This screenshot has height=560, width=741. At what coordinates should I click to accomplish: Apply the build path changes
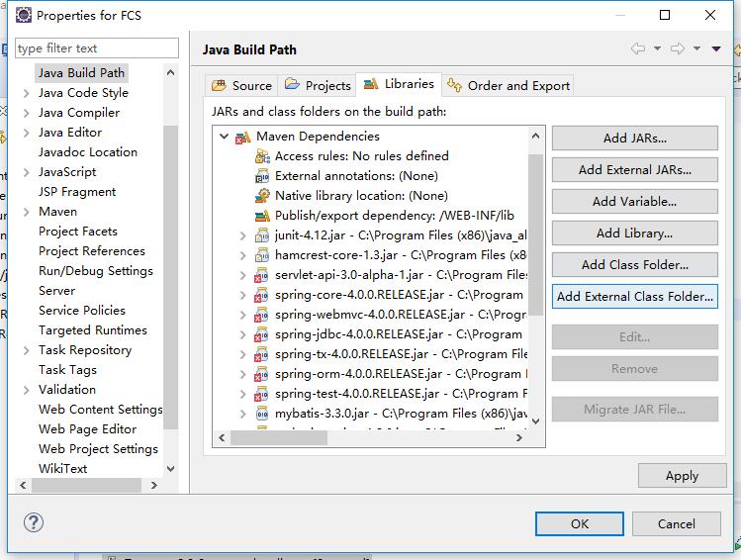pos(682,476)
